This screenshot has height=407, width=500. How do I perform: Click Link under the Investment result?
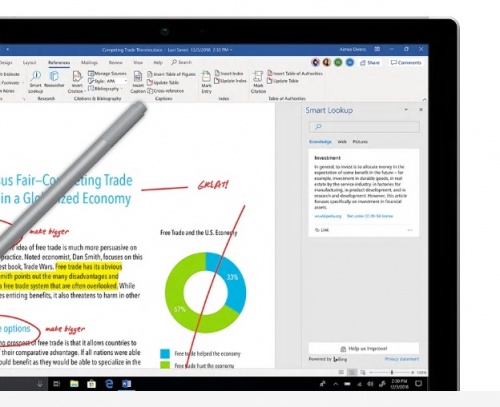tap(322, 230)
